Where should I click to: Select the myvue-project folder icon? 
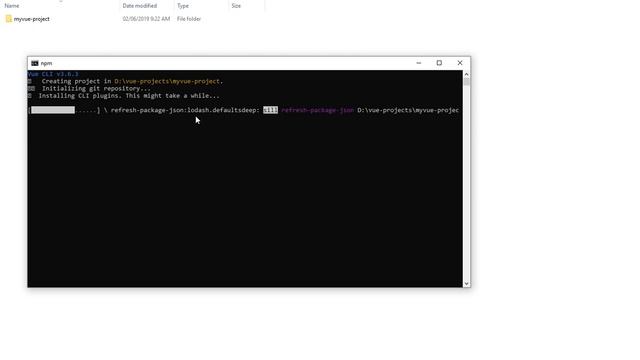pyautogui.click(x=9, y=19)
